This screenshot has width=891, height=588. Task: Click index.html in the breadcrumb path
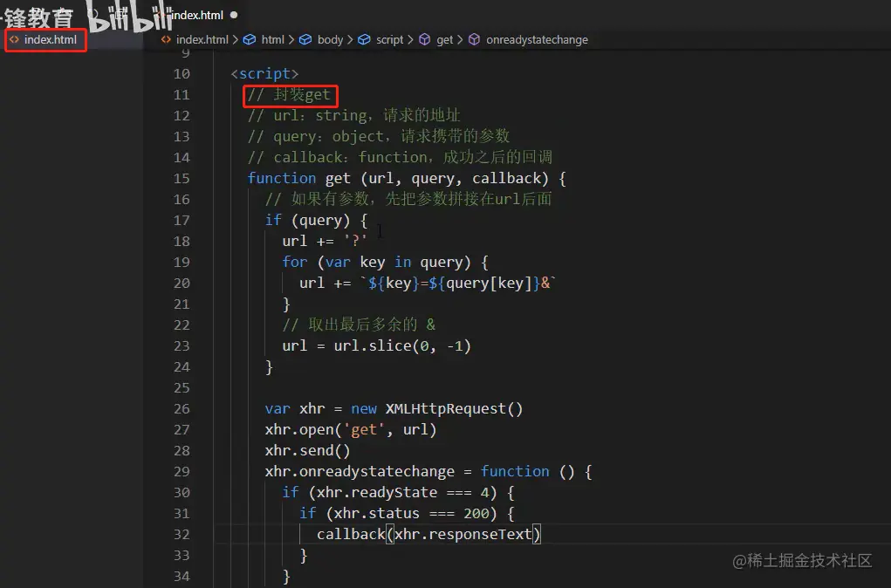[x=202, y=40]
